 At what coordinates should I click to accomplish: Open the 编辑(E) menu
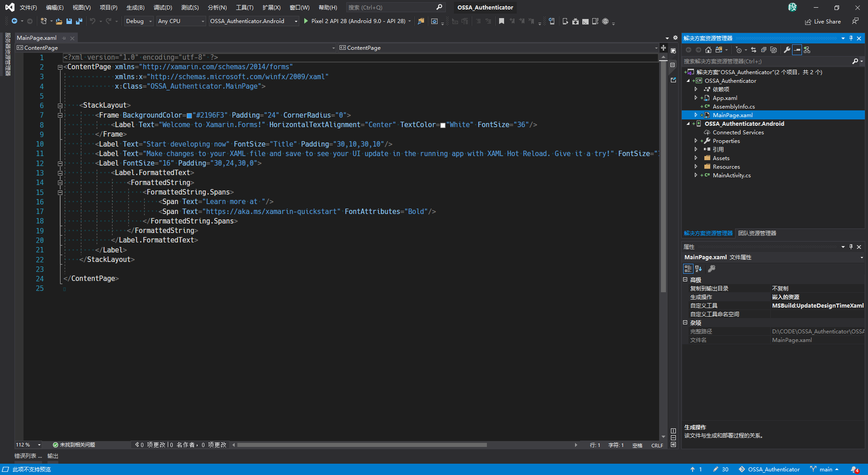55,8
